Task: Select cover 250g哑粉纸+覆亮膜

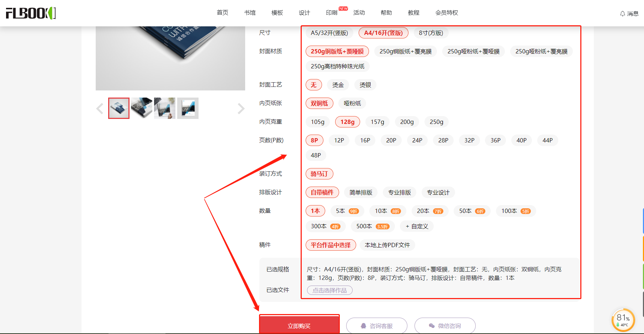Action: tap(542, 51)
